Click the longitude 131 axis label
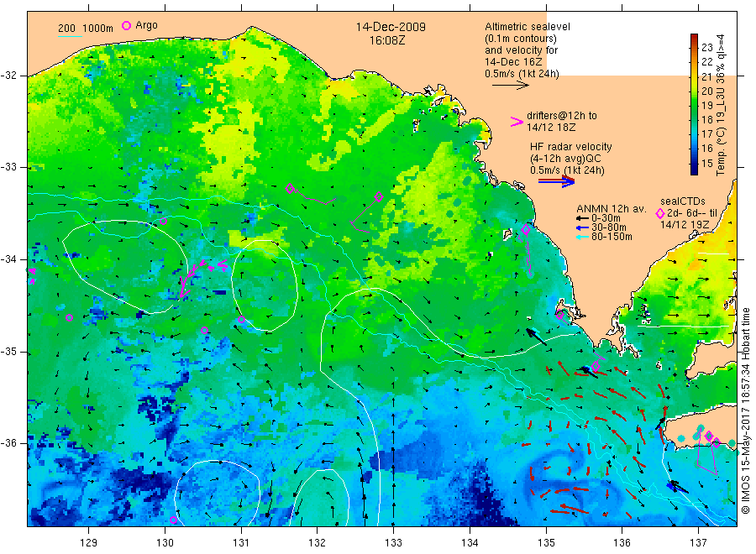The height and width of the screenshot is (554, 756). click(x=241, y=542)
